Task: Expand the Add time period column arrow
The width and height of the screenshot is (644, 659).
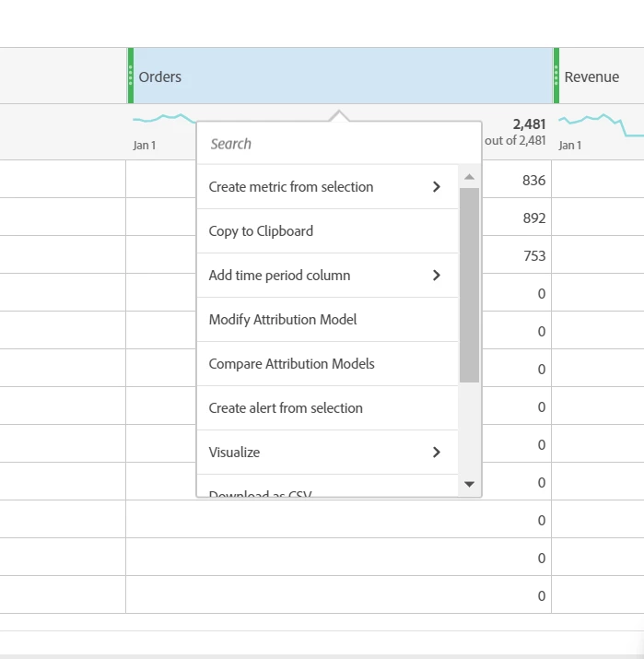Action: click(x=437, y=276)
